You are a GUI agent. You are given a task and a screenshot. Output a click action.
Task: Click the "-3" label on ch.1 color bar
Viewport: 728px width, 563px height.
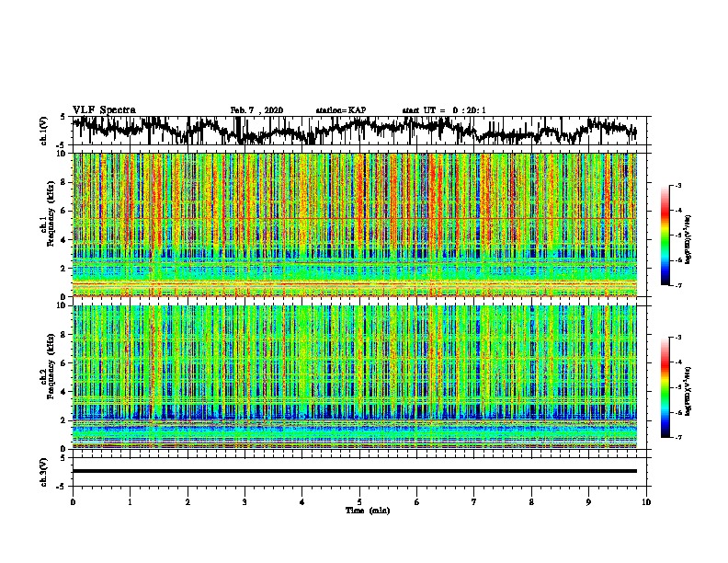[x=677, y=185]
